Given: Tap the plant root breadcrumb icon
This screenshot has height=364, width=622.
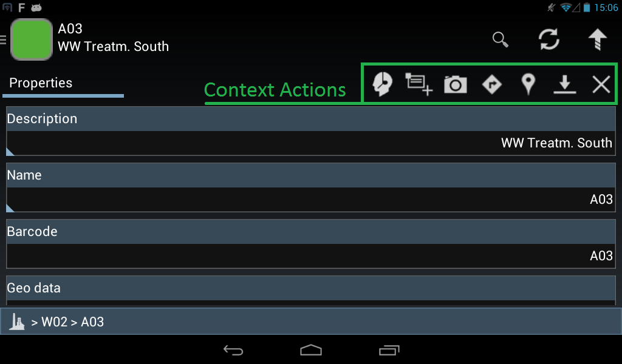Looking at the screenshot, I should 16,322.
